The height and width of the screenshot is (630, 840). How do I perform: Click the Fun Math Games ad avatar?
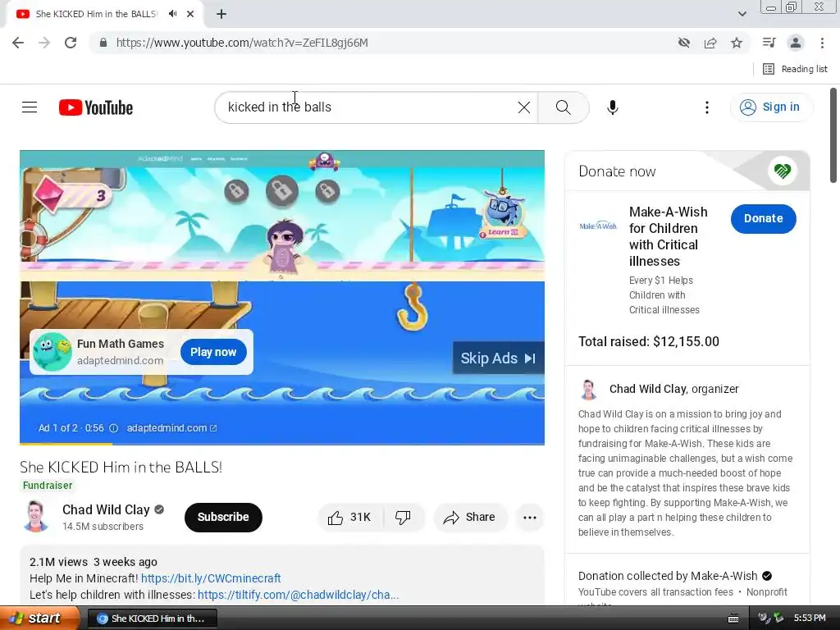point(52,352)
